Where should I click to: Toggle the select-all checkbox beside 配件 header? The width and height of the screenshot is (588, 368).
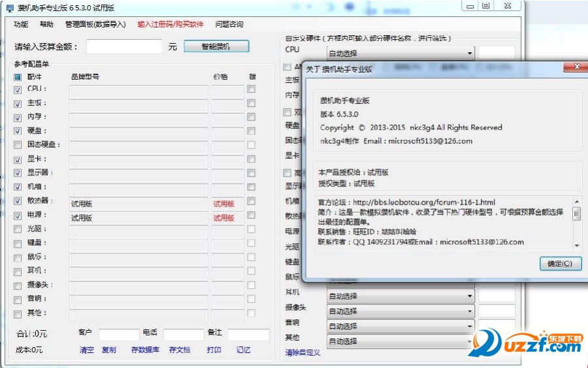point(18,76)
